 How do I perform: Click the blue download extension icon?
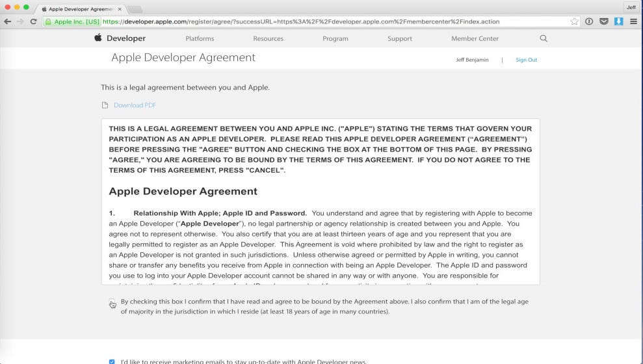pos(618,21)
